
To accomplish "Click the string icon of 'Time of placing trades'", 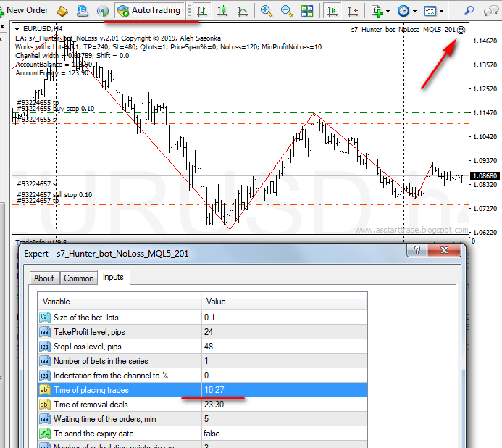I will click(x=44, y=390).
